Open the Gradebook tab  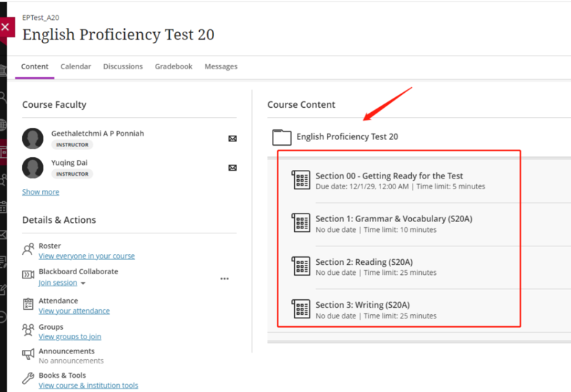point(173,66)
